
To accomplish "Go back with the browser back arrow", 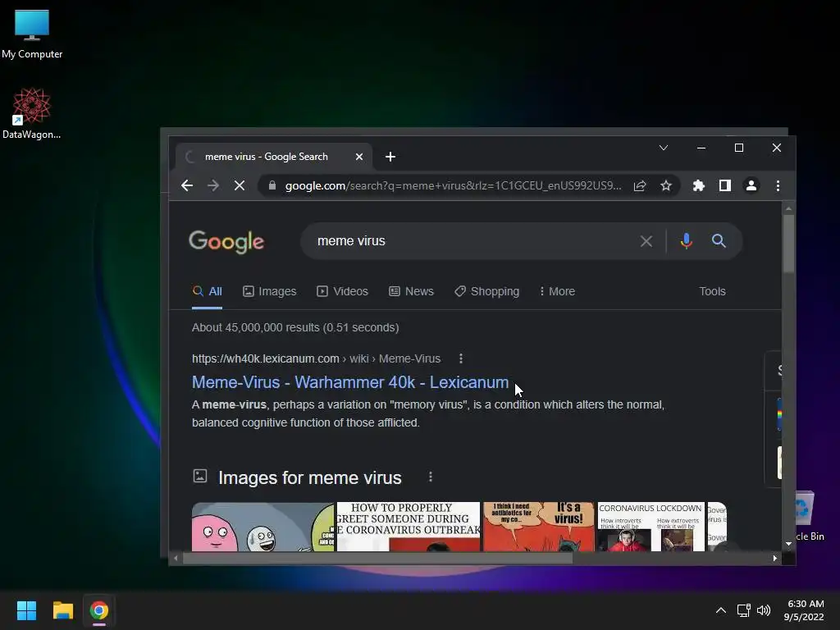I will [187, 185].
